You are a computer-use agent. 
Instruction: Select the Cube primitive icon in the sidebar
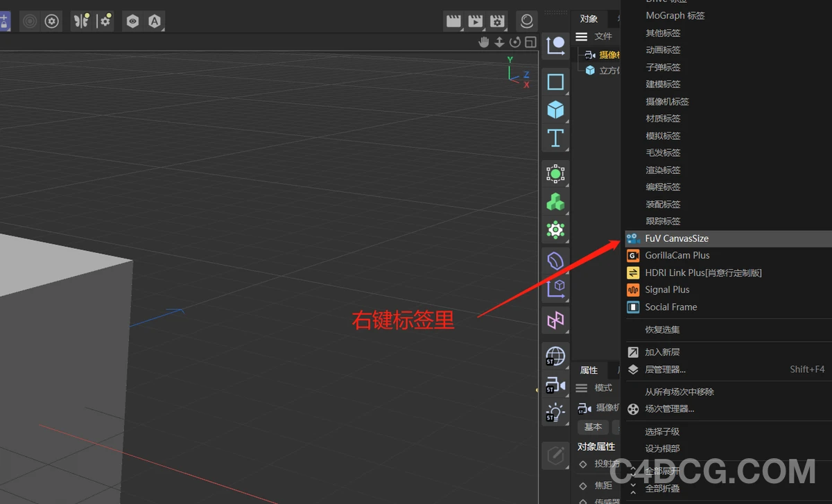[555, 109]
